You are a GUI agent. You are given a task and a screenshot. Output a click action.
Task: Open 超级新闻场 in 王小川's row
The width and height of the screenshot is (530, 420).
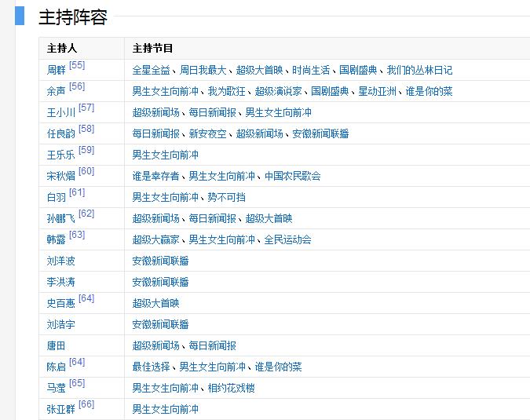pyautogui.click(x=155, y=112)
